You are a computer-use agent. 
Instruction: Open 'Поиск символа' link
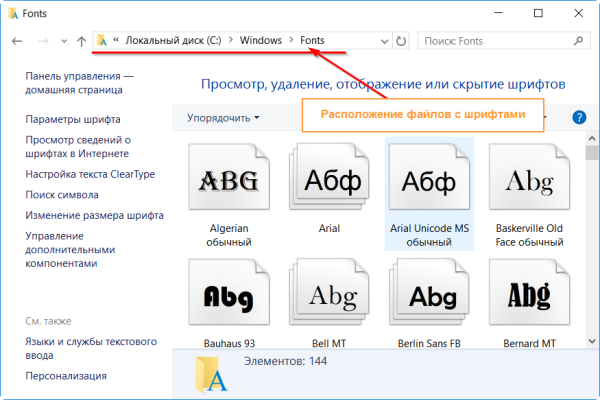click(x=62, y=195)
